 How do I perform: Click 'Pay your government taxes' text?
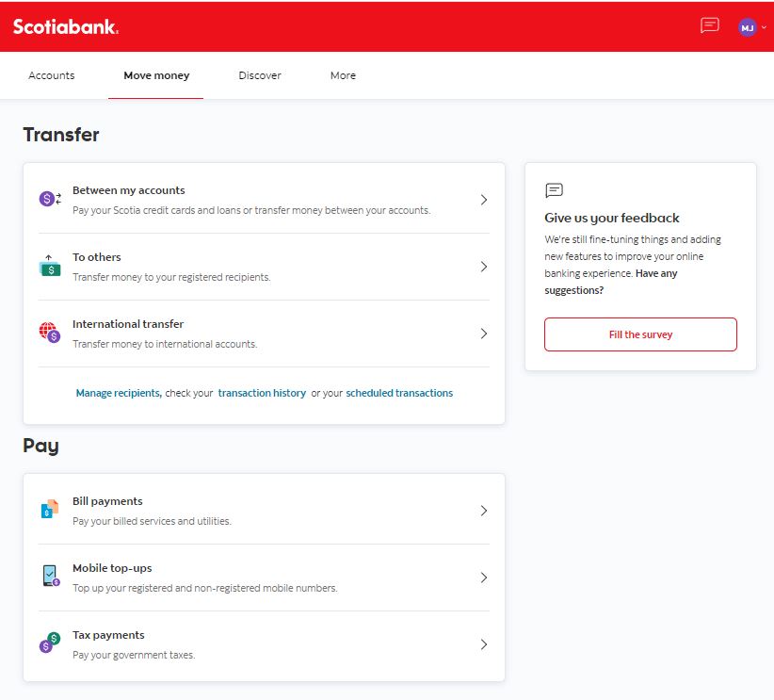pyautogui.click(x=134, y=655)
